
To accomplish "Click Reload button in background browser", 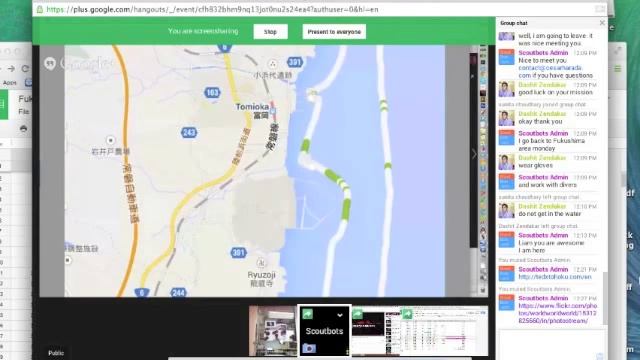I will pyautogui.click(x=25, y=69).
